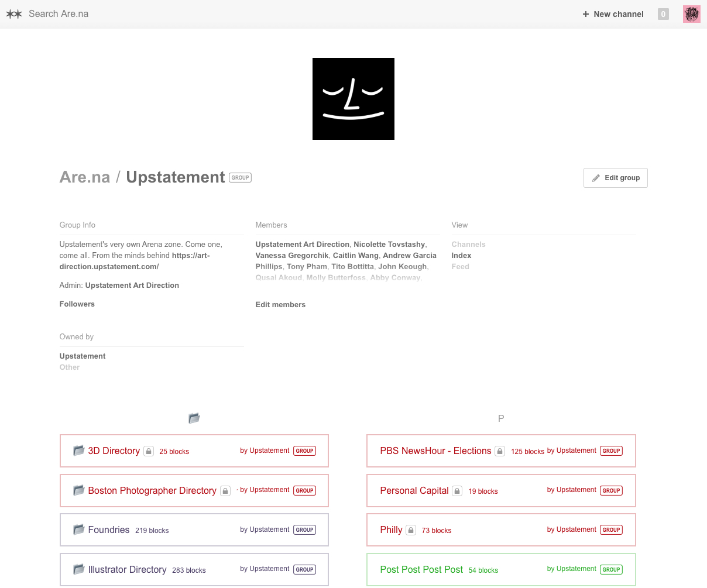Screen dimensions: 707x588
Task: Click GROUP badge in Foundries row
Action: 304,530
